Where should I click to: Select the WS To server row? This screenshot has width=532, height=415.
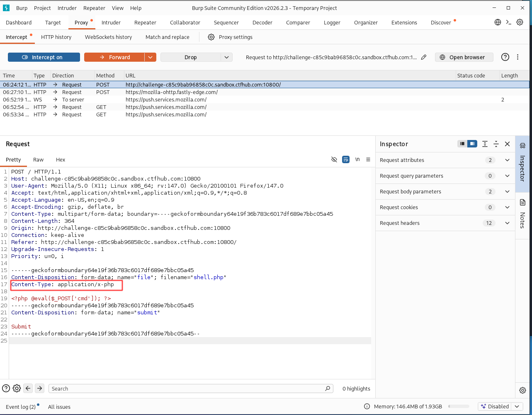265,99
